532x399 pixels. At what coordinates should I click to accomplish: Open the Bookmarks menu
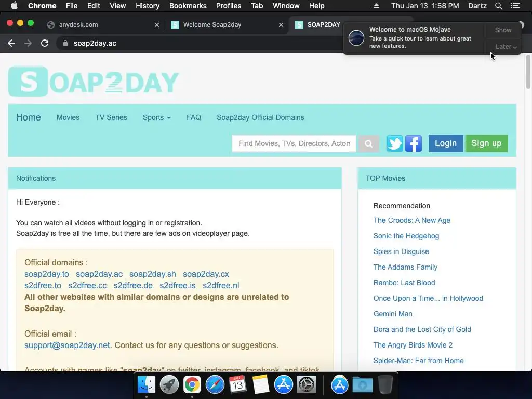point(188,6)
